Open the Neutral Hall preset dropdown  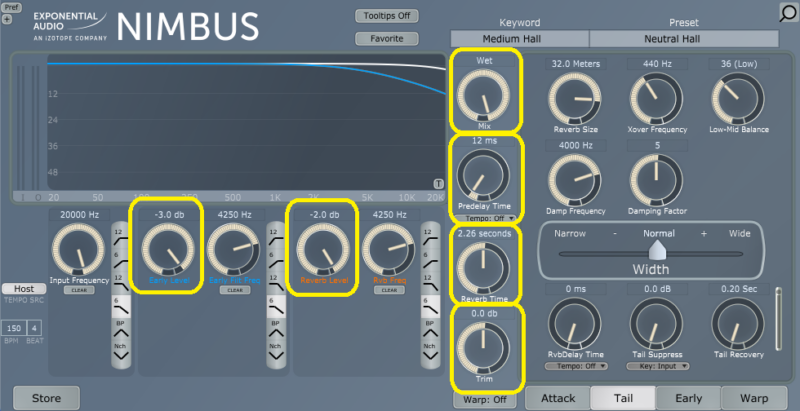(683, 39)
